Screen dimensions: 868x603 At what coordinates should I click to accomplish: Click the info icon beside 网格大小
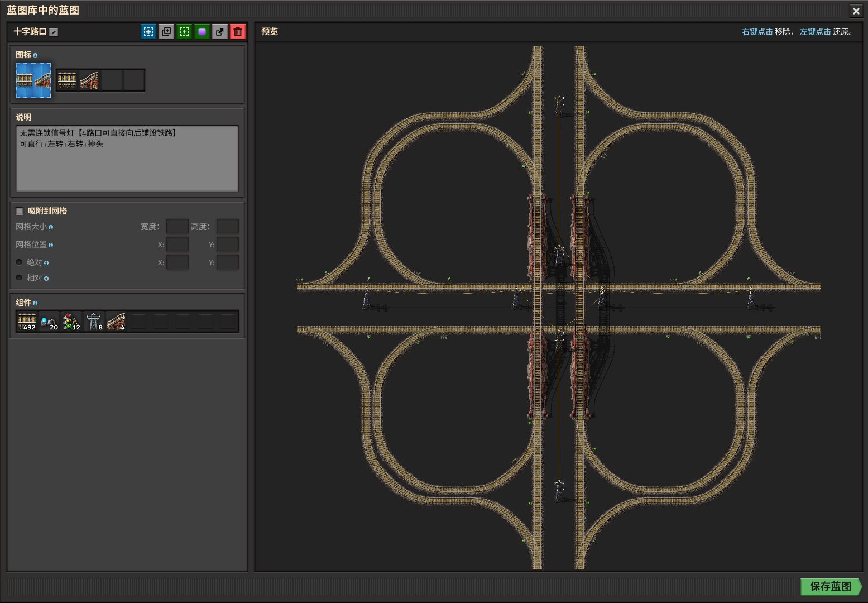[x=51, y=227]
